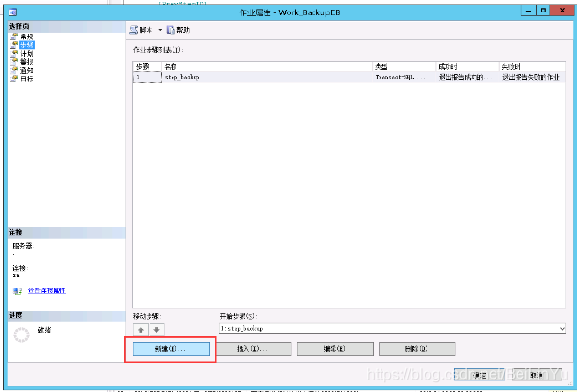Select the step_backup row name cell

click(x=266, y=77)
